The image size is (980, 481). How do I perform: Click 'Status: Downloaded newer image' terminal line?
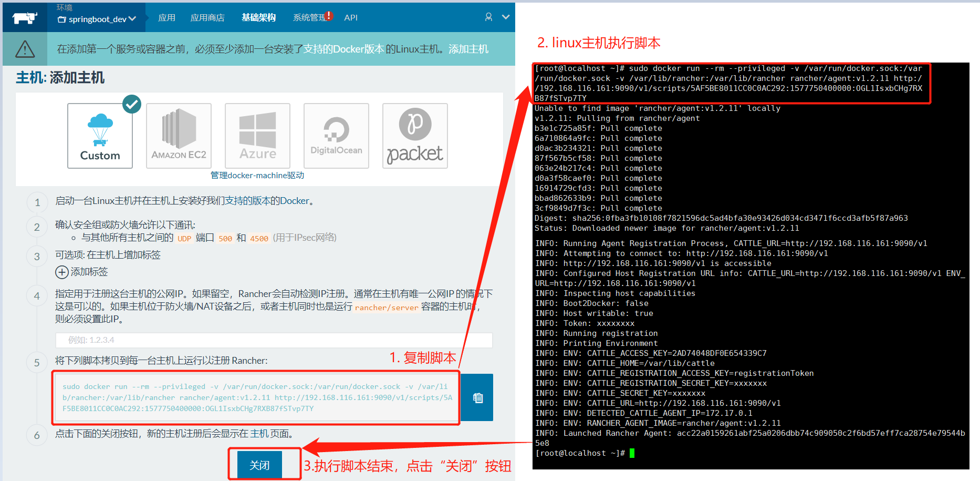tap(666, 228)
